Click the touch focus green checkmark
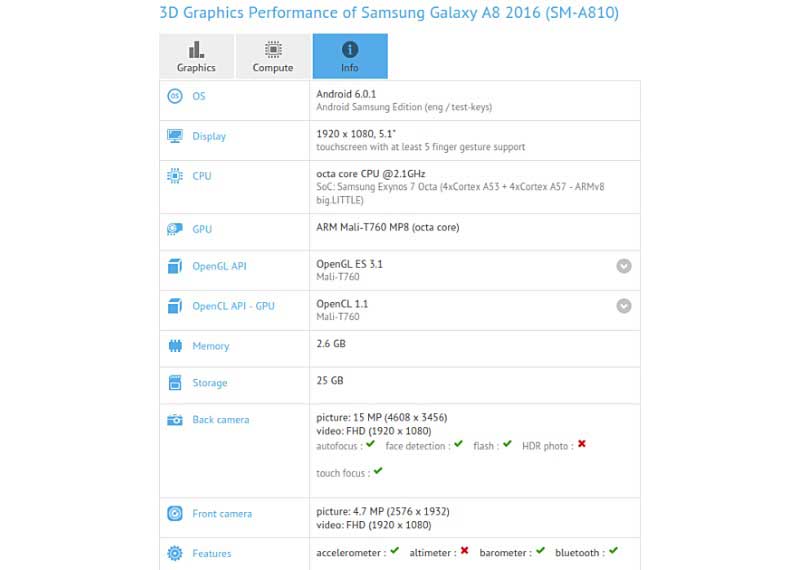The height and width of the screenshot is (570, 800). point(378,471)
